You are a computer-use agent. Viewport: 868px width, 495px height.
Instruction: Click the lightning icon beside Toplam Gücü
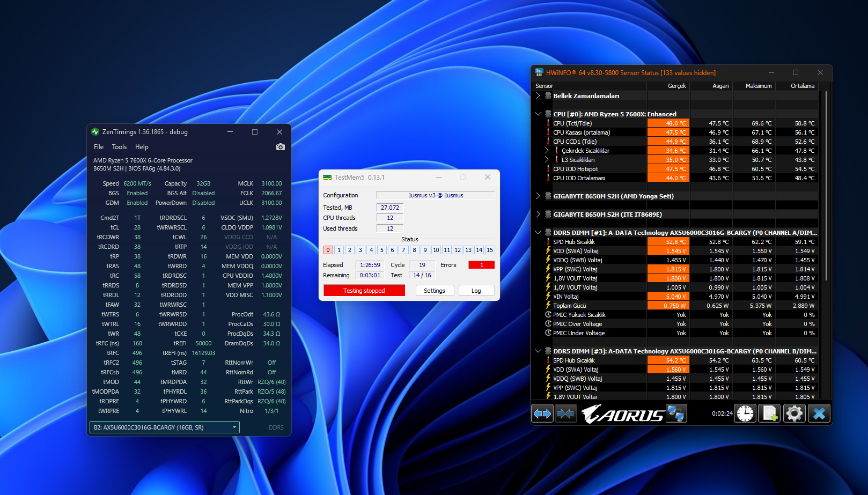click(548, 306)
